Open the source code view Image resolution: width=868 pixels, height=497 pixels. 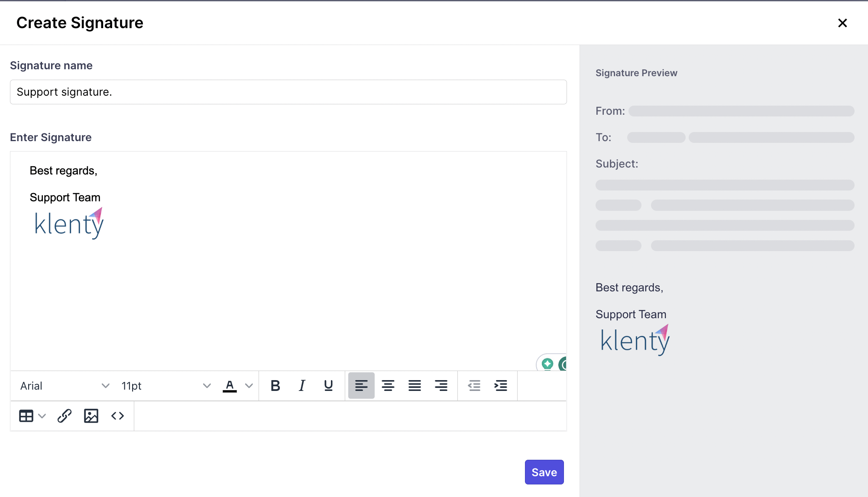point(117,416)
